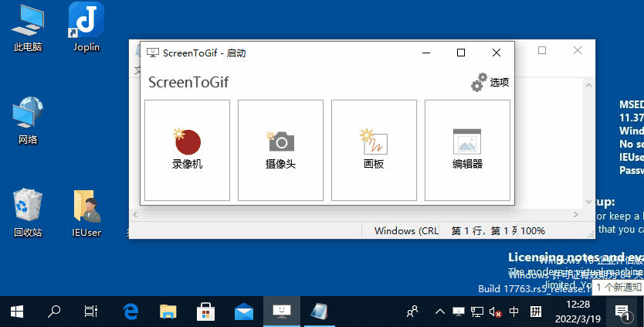The image size is (644, 327).
Task: Switch to Notepad taskbar button
Action: pos(319,312)
